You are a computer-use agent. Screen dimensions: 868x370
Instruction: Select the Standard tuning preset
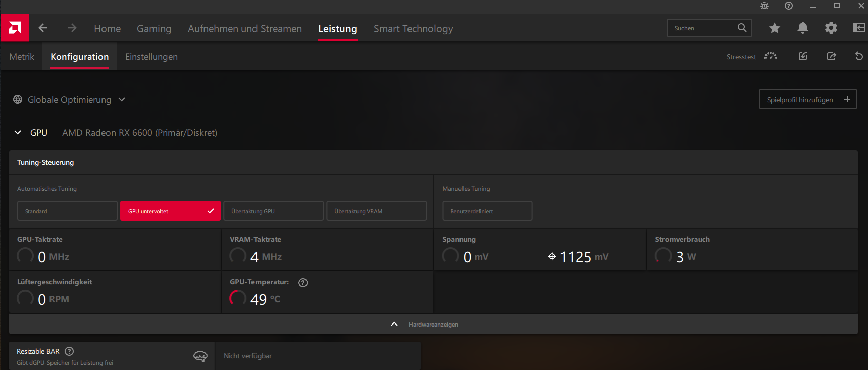(67, 211)
